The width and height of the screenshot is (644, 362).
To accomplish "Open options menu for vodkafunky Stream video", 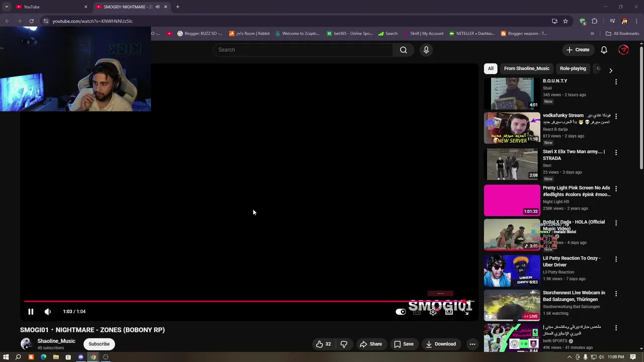I will click(616, 116).
